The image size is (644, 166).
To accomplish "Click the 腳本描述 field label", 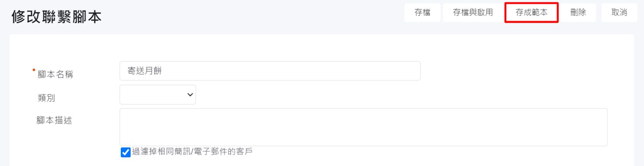I will pyautogui.click(x=54, y=121).
